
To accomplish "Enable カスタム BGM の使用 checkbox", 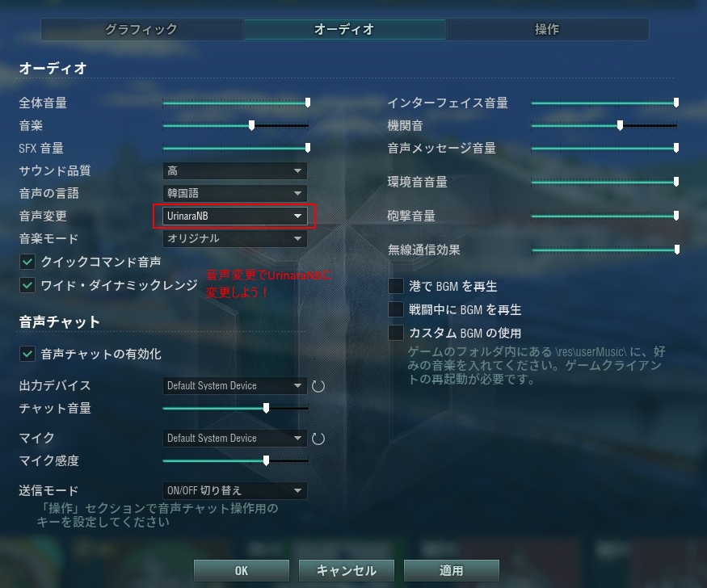I will coord(396,333).
